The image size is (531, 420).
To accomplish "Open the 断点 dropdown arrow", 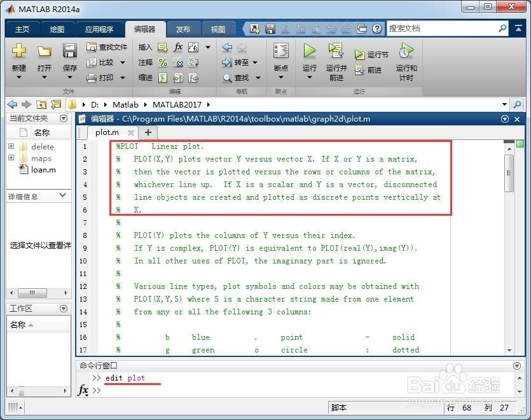I will (x=281, y=77).
